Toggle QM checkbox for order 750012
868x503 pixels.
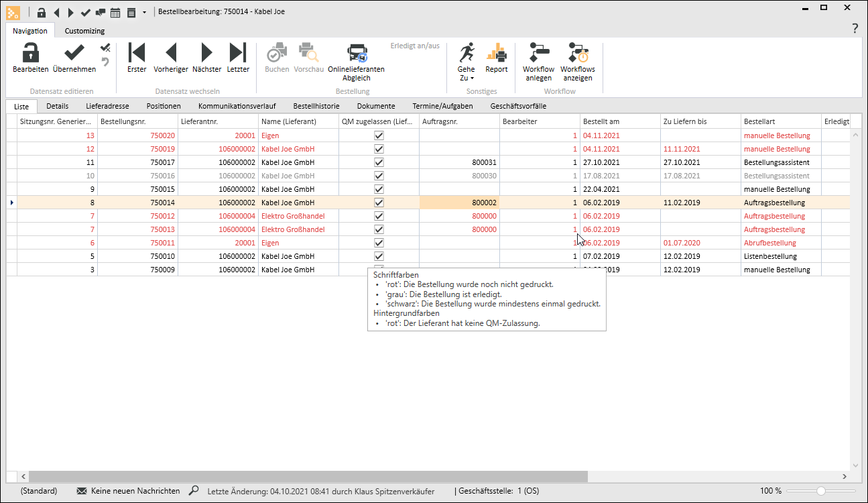coord(379,216)
